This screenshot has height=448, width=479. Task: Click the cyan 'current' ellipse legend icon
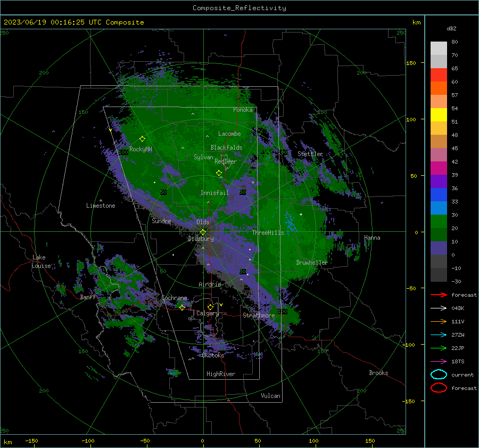pyautogui.click(x=439, y=374)
